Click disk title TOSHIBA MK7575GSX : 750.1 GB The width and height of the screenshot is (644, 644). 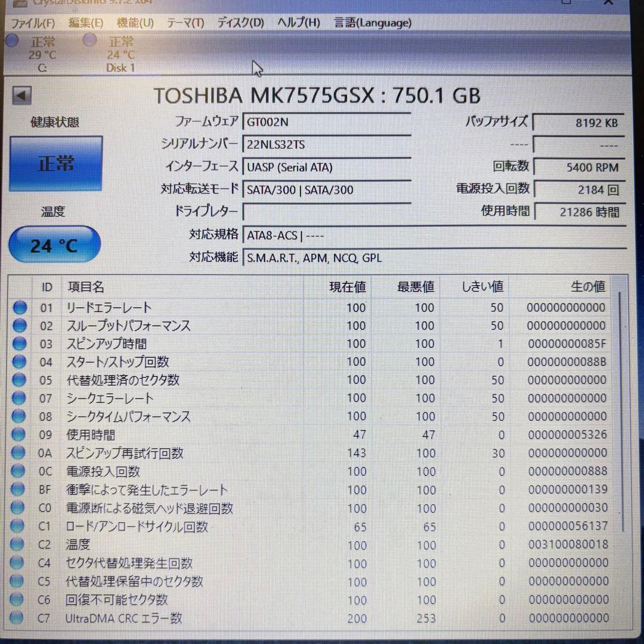point(317,95)
